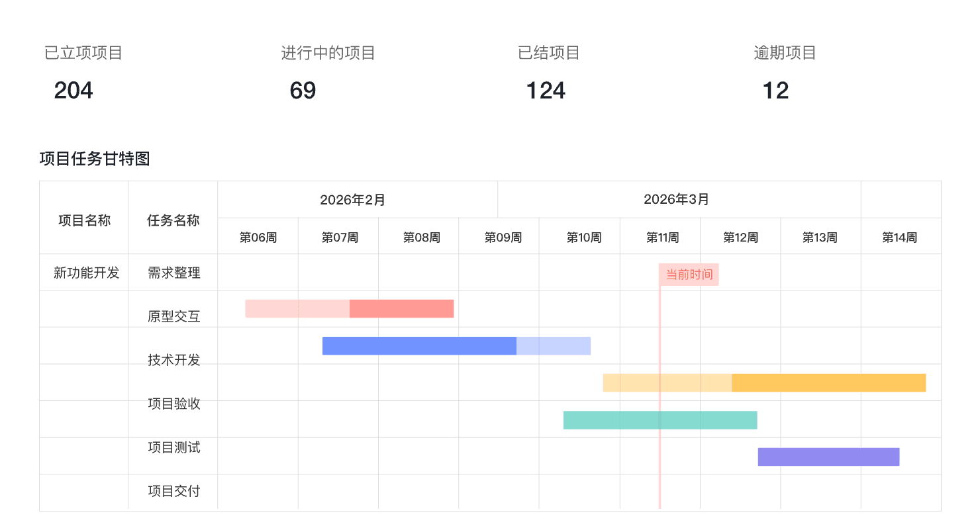Select the 2026年2月 month header
Image resolution: width=980 pixels, height=532 pixels.
tap(352, 200)
